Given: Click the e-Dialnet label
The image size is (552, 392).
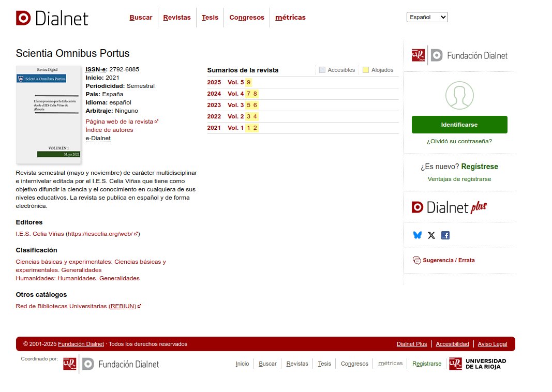Looking at the screenshot, I should 98,138.
